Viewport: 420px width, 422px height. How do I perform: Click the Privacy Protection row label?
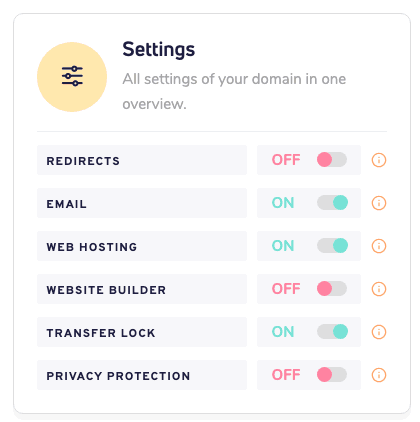point(142,375)
